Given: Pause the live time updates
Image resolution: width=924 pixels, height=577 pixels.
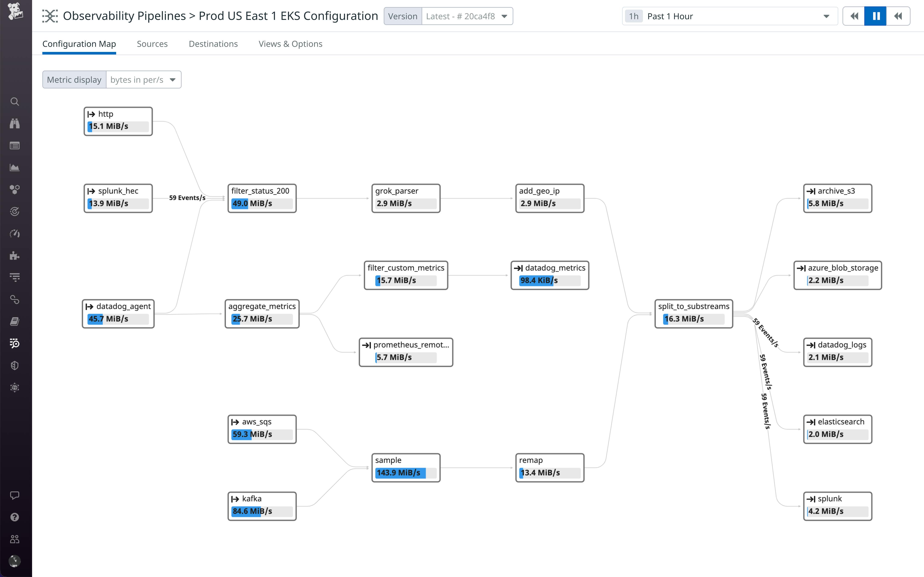Looking at the screenshot, I should [x=875, y=16].
